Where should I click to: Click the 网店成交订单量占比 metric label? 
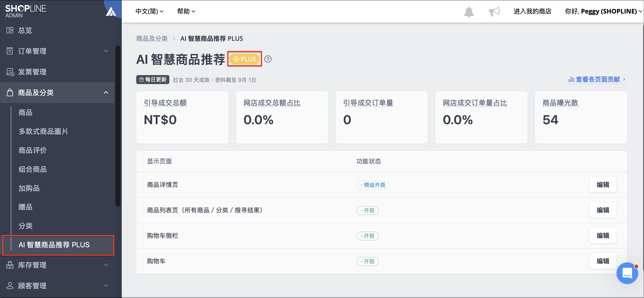click(x=475, y=103)
